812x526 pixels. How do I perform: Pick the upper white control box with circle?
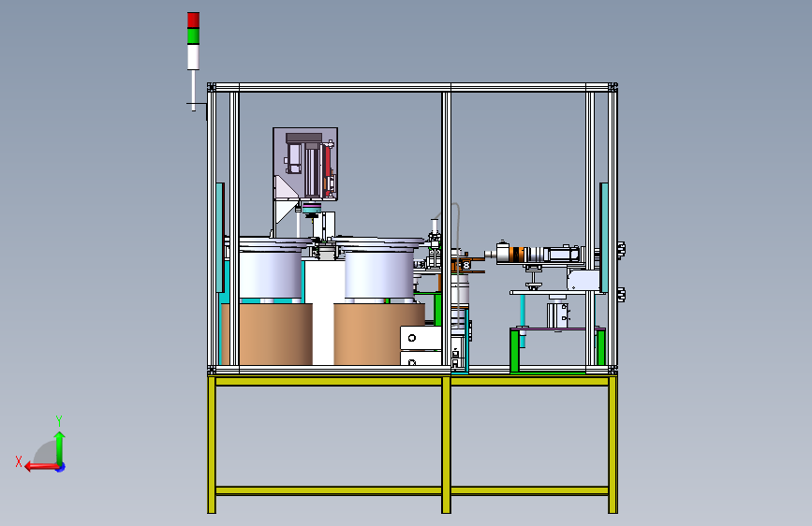(x=420, y=338)
